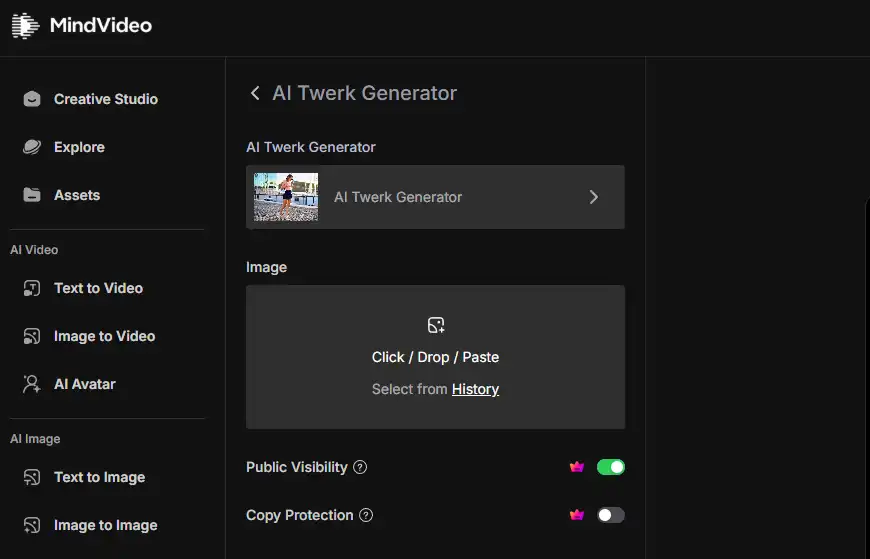The width and height of the screenshot is (870, 559).
Task: Open the Assets section
Action: pos(77,195)
